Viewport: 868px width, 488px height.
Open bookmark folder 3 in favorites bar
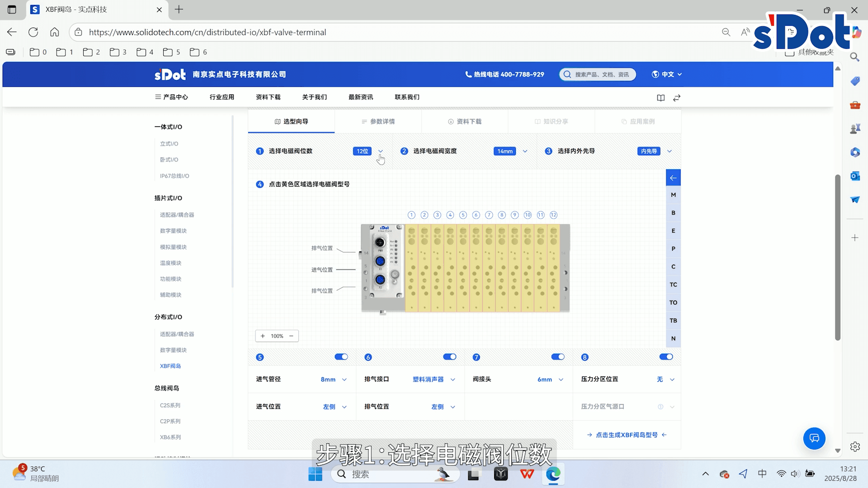(118, 52)
